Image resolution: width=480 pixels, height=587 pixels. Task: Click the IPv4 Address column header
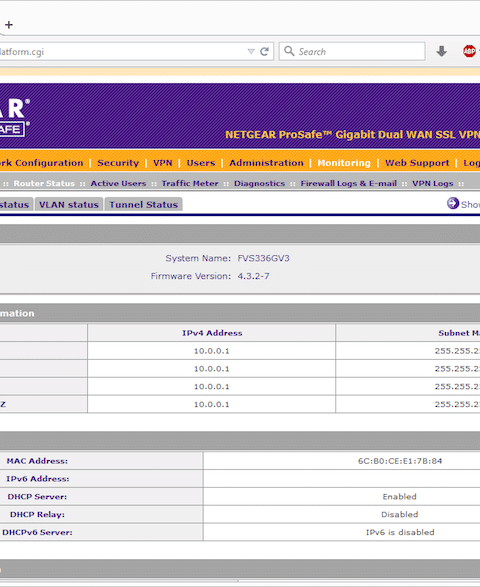pos(212,333)
